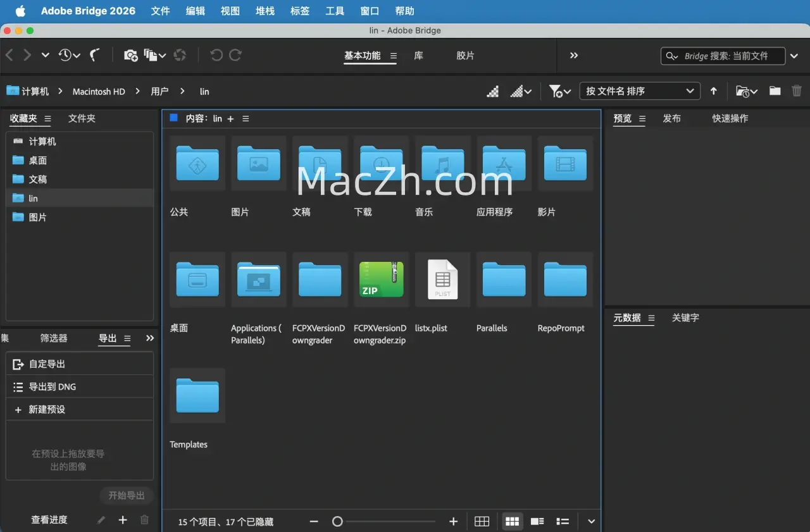Expand the dropdown beside the search field
The image size is (810, 532).
pyautogui.click(x=794, y=56)
